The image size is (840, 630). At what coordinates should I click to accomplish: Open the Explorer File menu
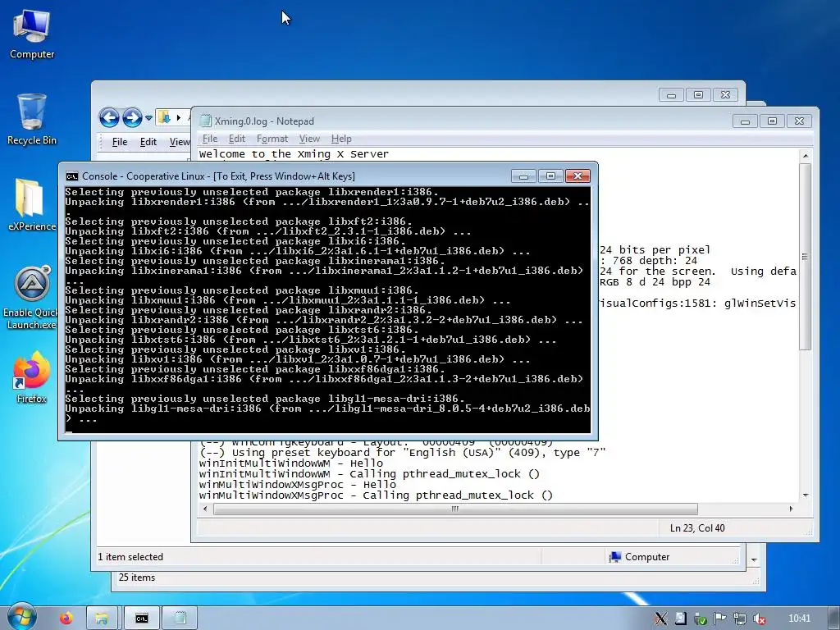[120, 141]
